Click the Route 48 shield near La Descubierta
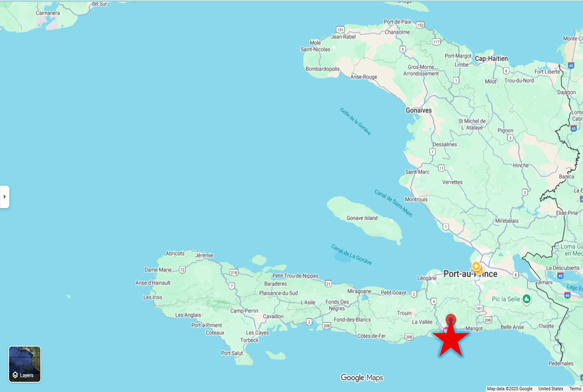 click(560, 276)
